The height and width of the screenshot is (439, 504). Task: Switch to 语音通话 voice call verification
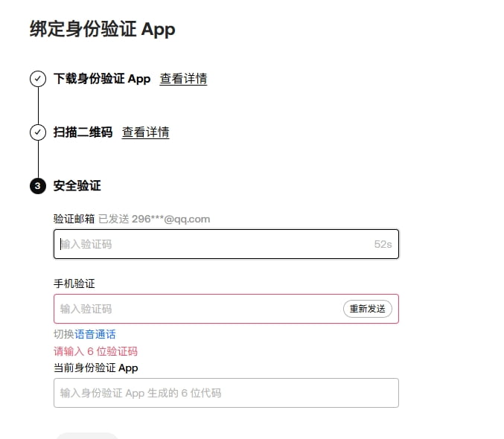tap(95, 334)
